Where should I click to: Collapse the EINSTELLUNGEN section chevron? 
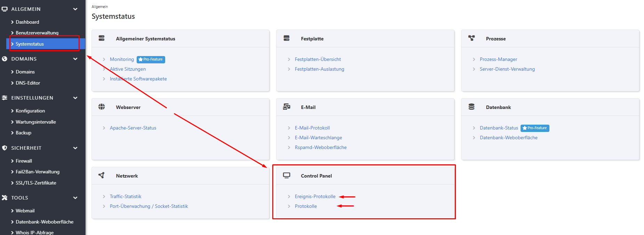point(75,98)
